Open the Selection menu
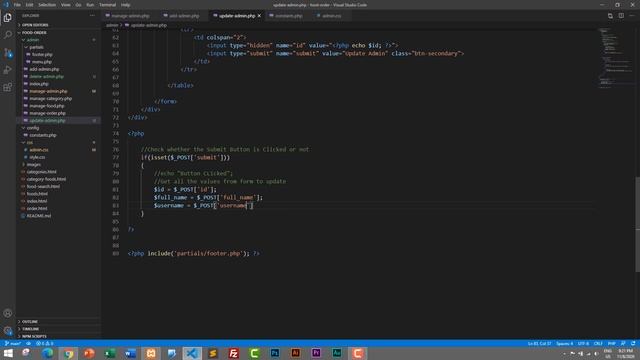Viewport: 640px width, 360px height. [x=47, y=5]
